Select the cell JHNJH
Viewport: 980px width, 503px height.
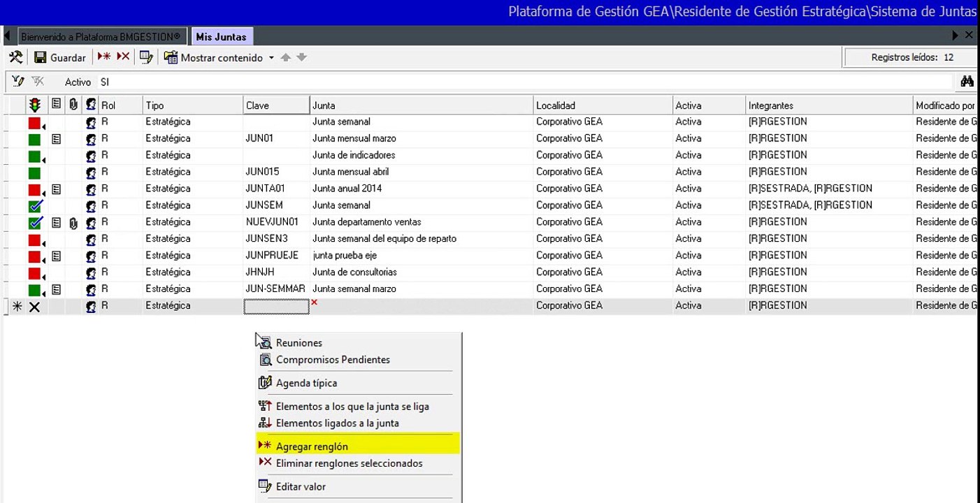pyautogui.click(x=276, y=272)
